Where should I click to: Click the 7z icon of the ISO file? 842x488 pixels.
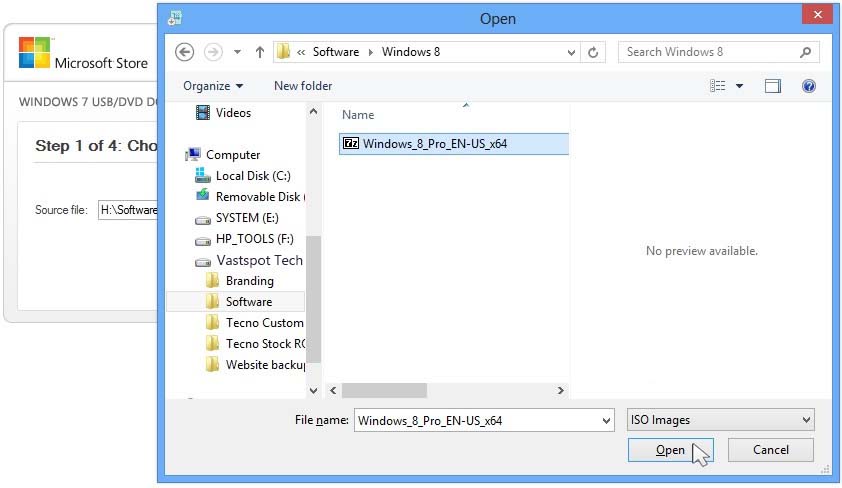point(351,143)
